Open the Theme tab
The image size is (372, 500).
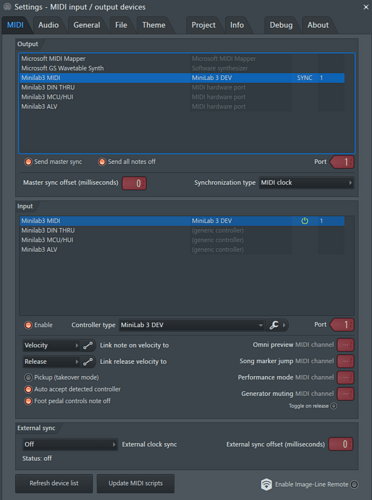tap(154, 25)
